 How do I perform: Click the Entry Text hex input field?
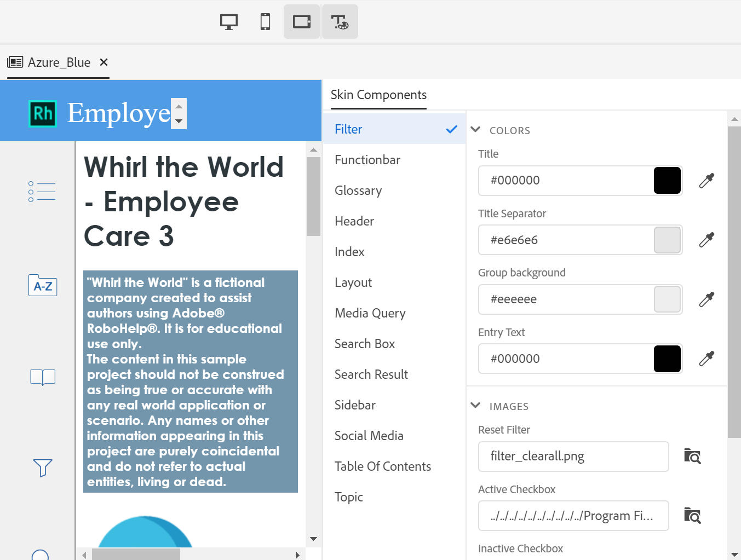point(564,359)
